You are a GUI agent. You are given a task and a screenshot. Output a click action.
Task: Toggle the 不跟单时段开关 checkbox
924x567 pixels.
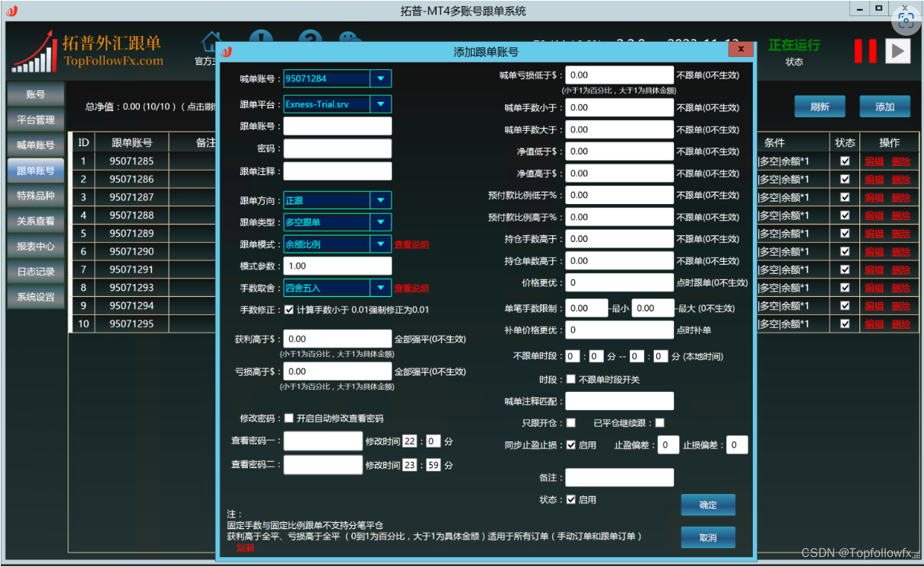click(571, 379)
